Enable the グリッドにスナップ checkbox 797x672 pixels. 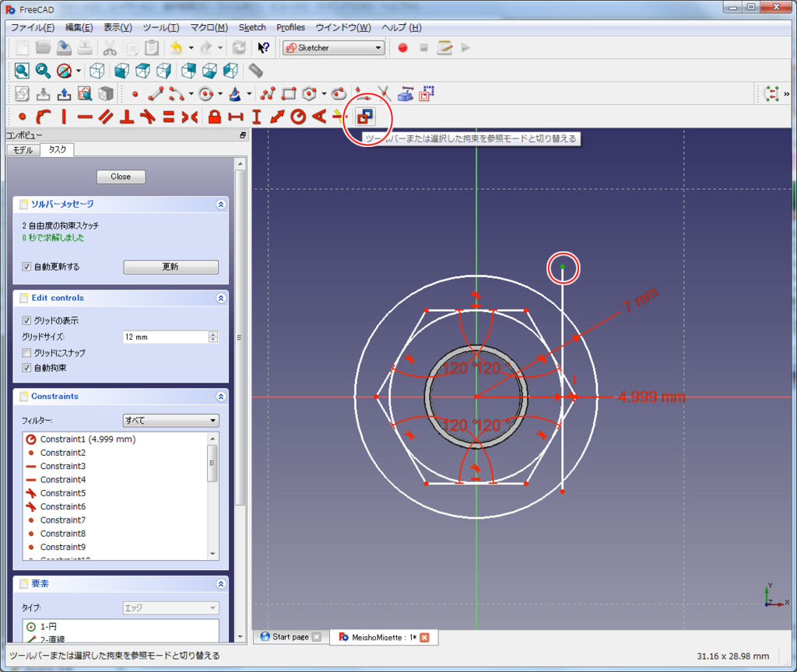pyautogui.click(x=27, y=353)
